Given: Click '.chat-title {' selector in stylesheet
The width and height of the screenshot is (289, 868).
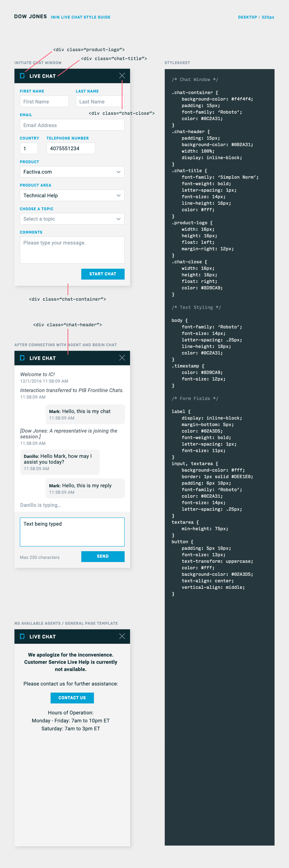Looking at the screenshot, I should (x=189, y=170).
